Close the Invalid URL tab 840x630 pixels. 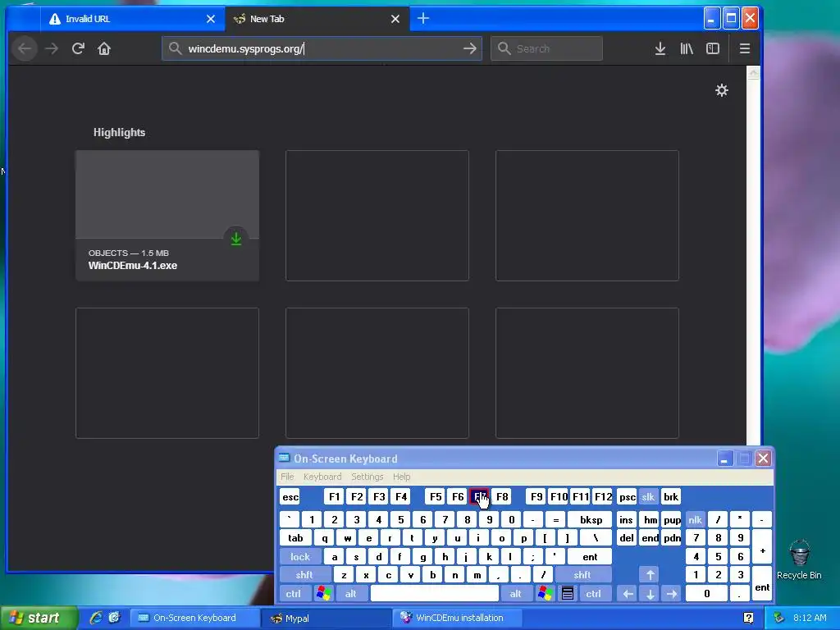click(211, 19)
